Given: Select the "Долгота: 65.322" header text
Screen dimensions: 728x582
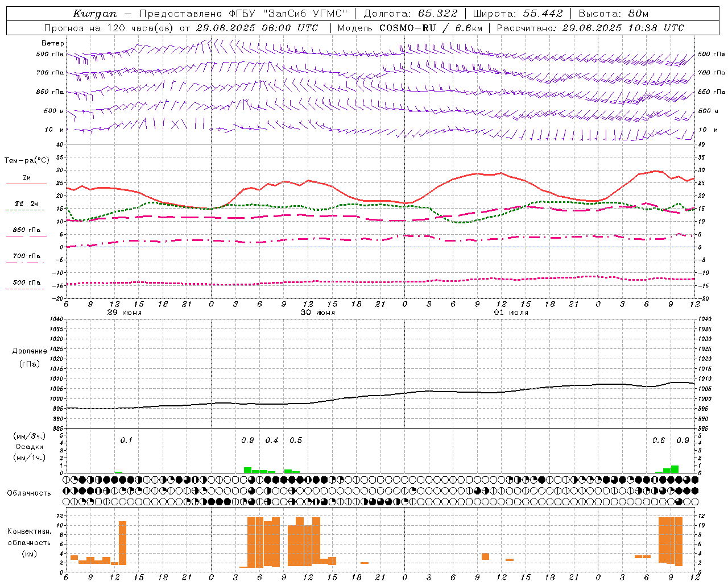Looking at the screenshot, I should click(x=411, y=14).
